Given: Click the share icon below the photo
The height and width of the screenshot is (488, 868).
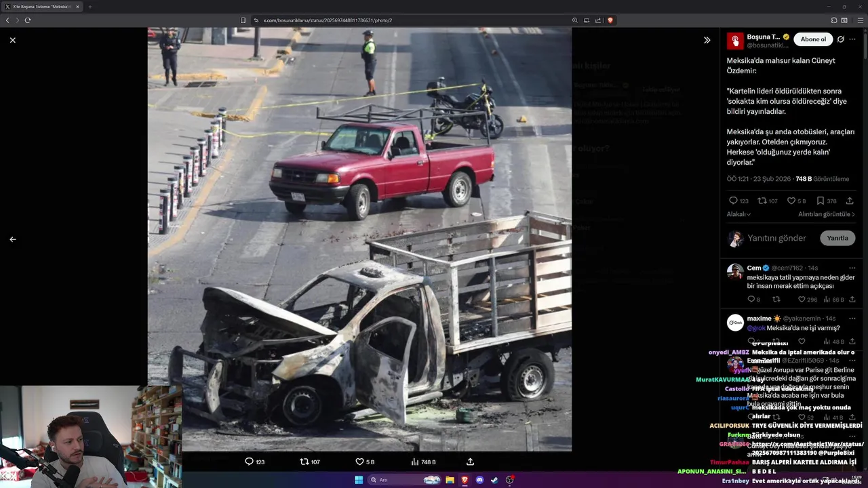Looking at the screenshot, I should 470,462.
